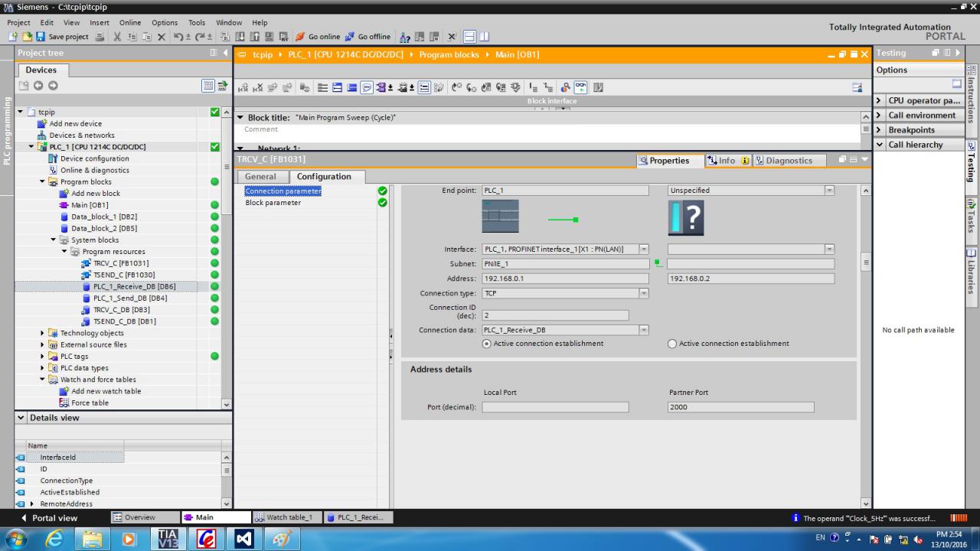The height and width of the screenshot is (551, 980).
Task: Click the local address field 192.168.0.1
Action: 565,279
